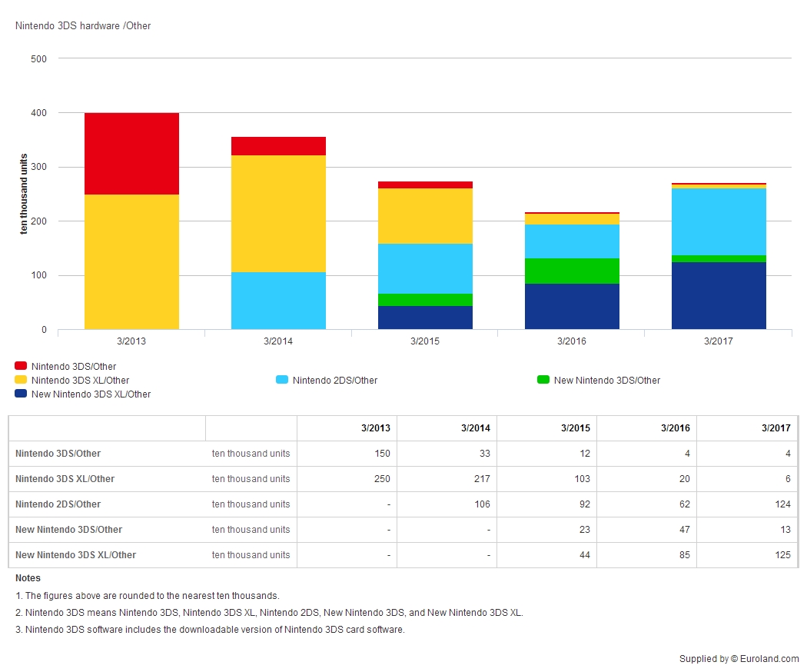The image size is (807, 672).
Task: Click the "Notes" heading below the table
Action: click(x=28, y=578)
